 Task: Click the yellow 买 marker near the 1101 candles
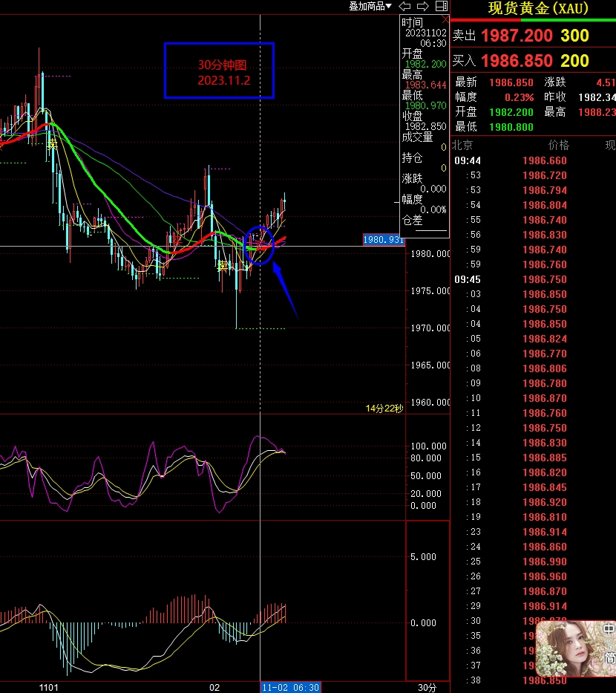(52, 144)
